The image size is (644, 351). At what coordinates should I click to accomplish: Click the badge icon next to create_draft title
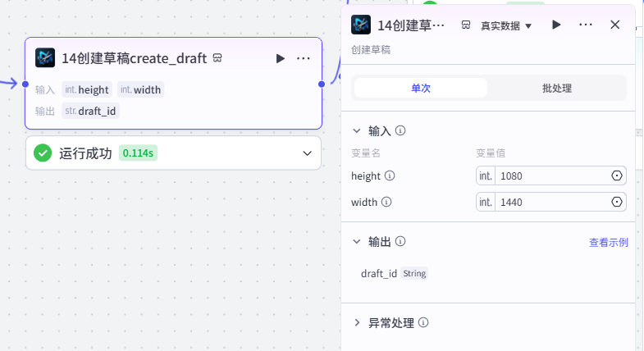tap(217, 58)
